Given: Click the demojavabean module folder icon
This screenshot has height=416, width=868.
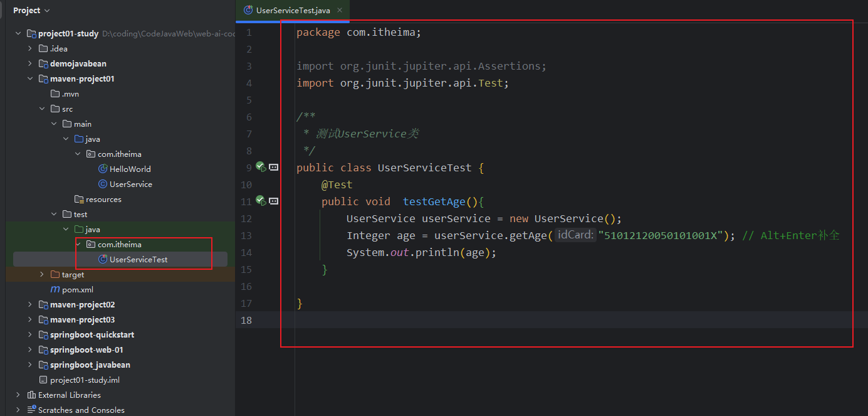Looking at the screenshot, I should (43, 63).
